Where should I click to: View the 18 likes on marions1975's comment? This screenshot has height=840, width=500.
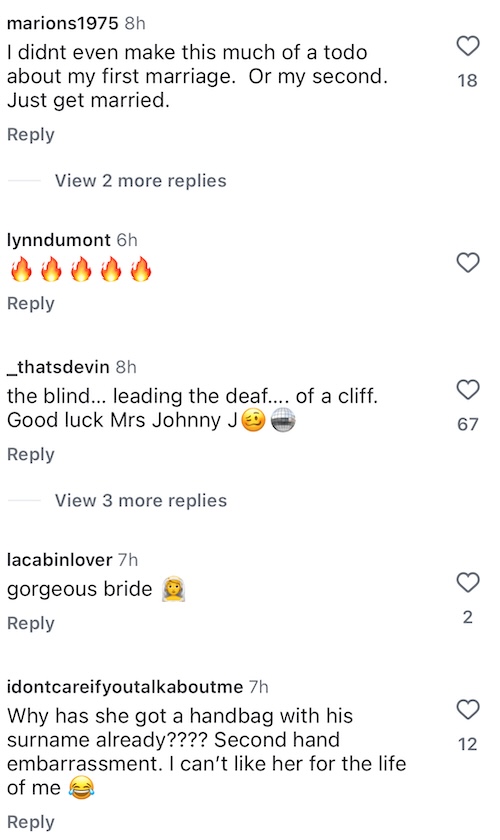click(467, 80)
